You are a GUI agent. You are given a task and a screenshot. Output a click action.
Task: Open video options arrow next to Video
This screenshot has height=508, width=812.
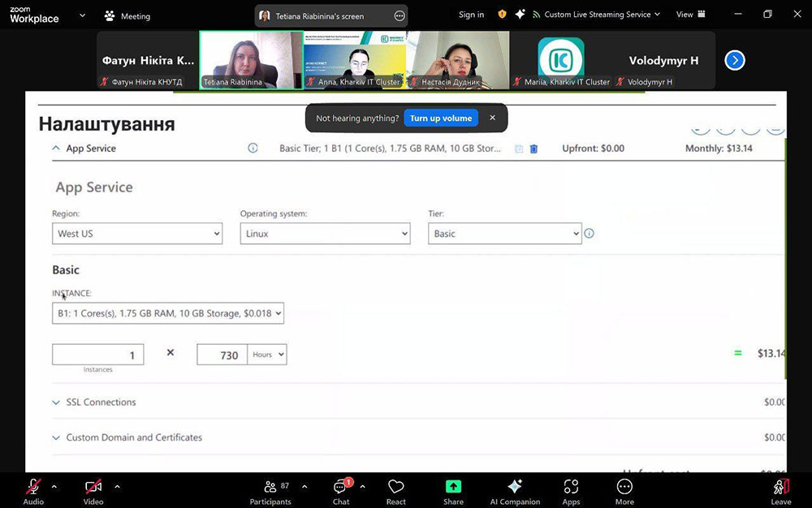point(117,487)
